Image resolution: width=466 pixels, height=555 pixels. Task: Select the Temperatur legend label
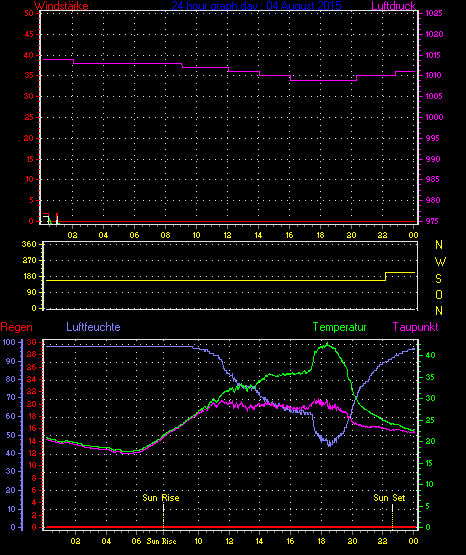pos(339,327)
